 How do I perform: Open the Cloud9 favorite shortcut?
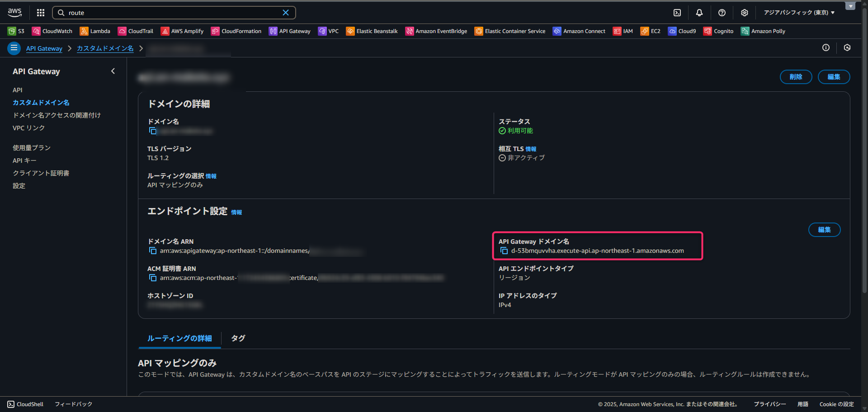[682, 31]
